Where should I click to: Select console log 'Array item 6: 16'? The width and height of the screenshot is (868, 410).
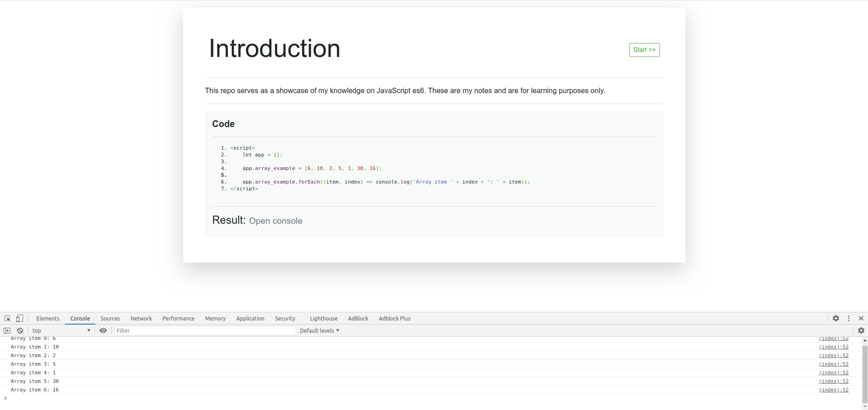pyautogui.click(x=35, y=390)
